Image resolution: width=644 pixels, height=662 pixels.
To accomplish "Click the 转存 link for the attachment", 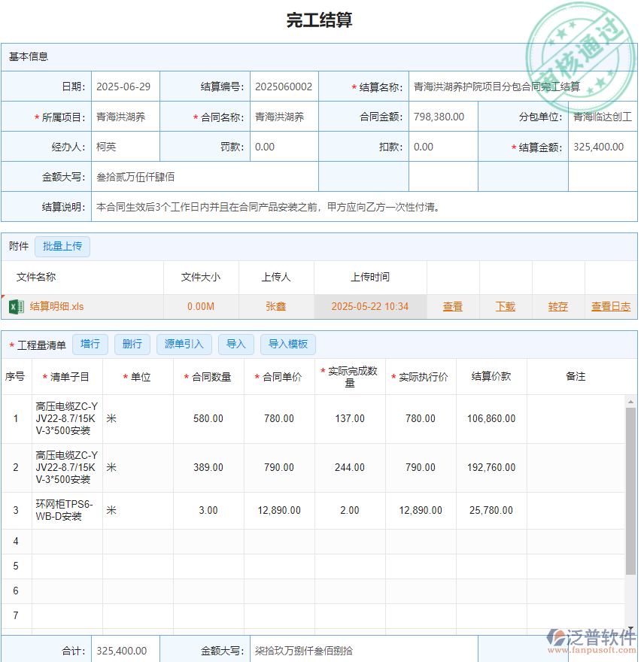I will pyautogui.click(x=557, y=306).
